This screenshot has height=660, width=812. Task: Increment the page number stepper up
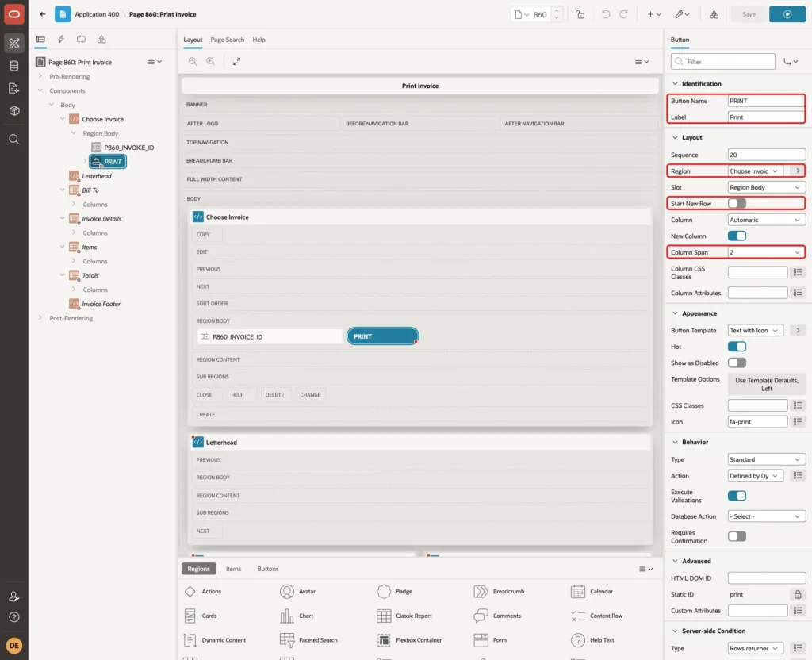click(557, 11)
